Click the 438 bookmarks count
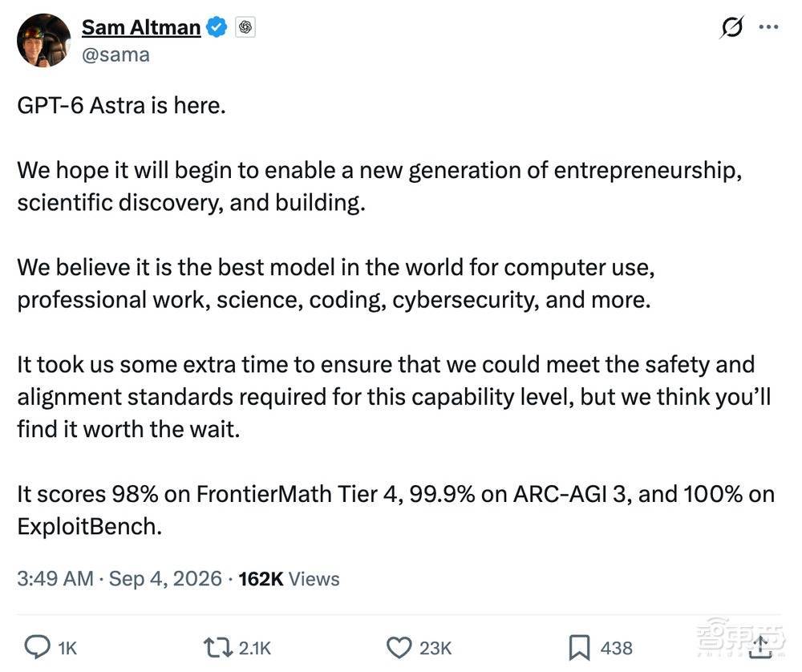This screenshot has height=672, width=802. (x=616, y=649)
